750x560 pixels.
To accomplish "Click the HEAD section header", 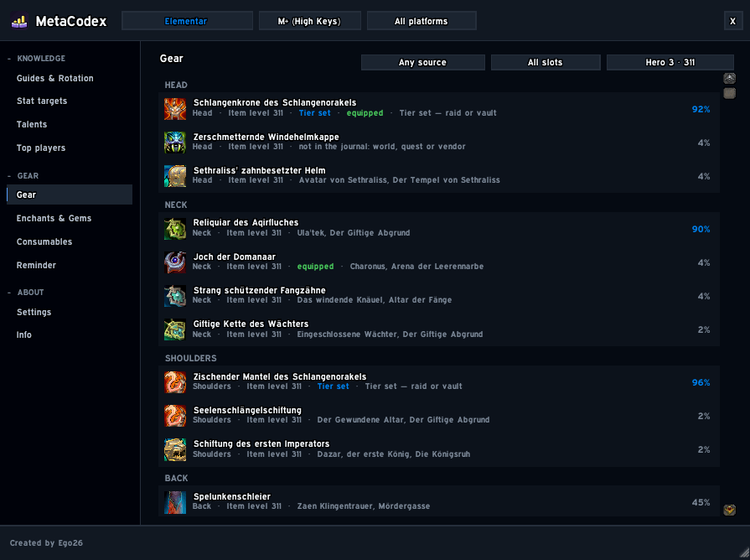I will pyautogui.click(x=176, y=86).
